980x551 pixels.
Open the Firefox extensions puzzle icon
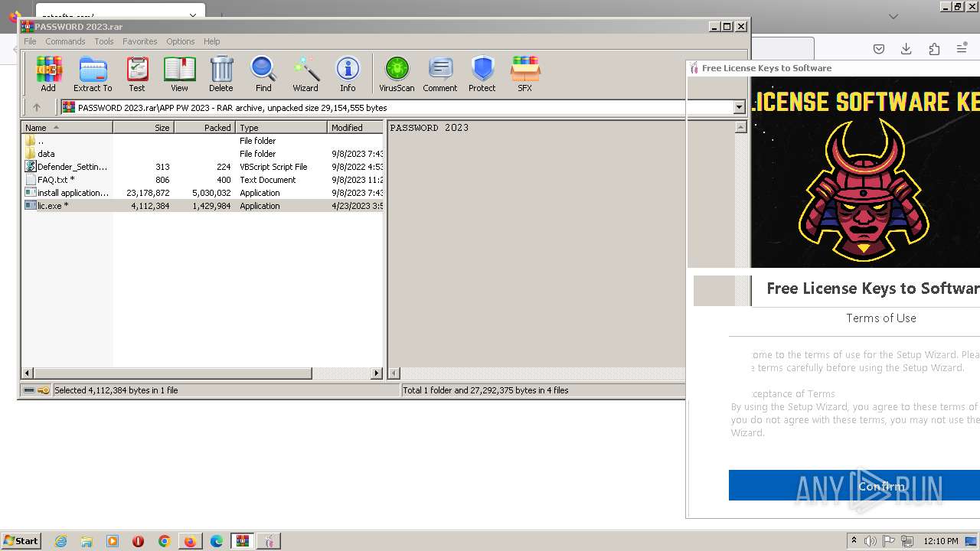coord(934,49)
